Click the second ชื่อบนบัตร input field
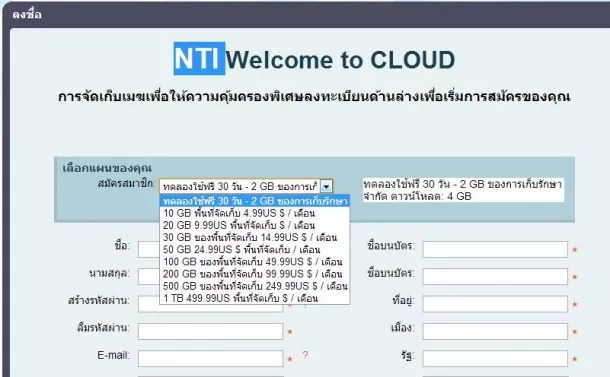This screenshot has width=610, height=377. (x=495, y=277)
